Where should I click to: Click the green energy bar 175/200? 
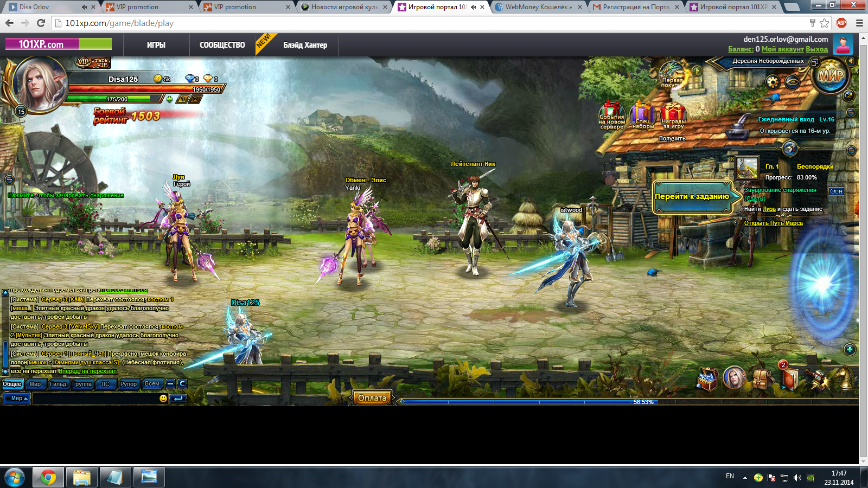tap(115, 99)
